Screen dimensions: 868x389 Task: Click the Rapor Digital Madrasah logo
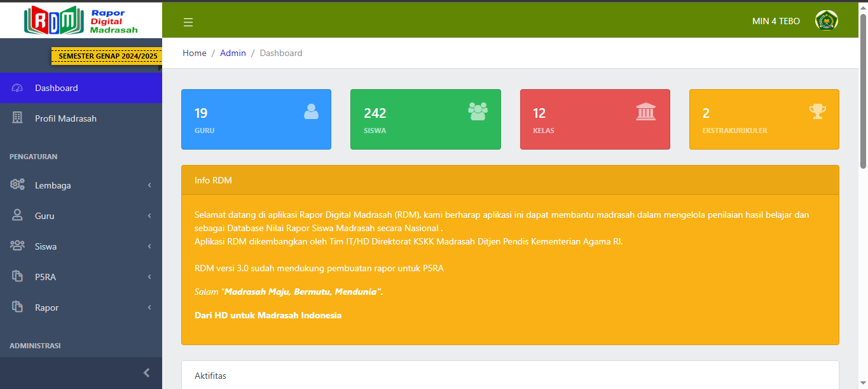point(81,20)
